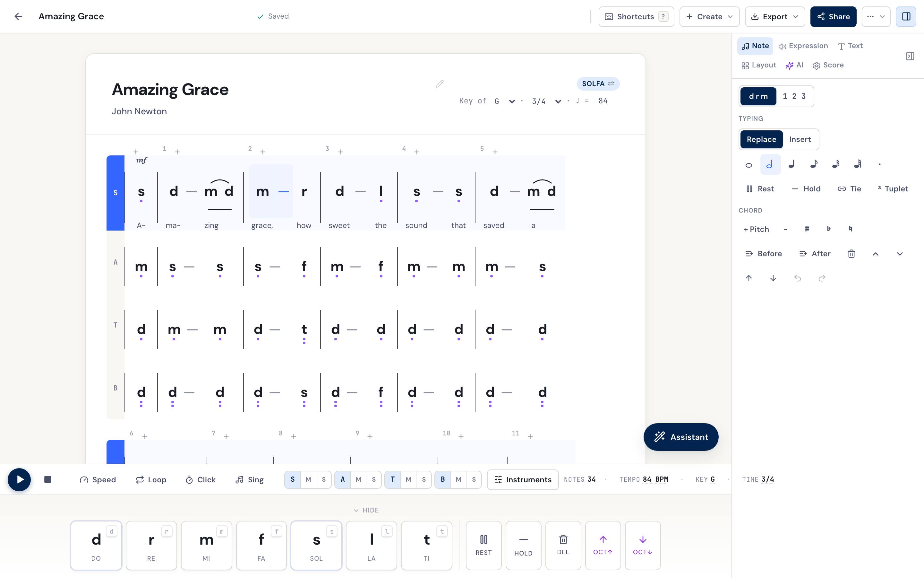The height and width of the screenshot is (578, 924).
Task: Switch typing mode to Insert
Action: tap(800, 139)
